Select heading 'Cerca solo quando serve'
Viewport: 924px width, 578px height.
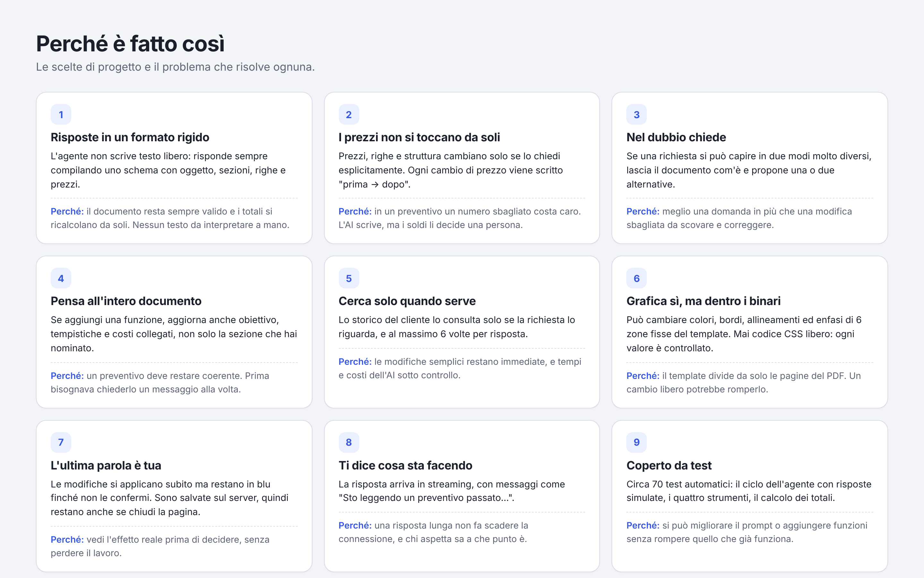click(x=407, y=301)
